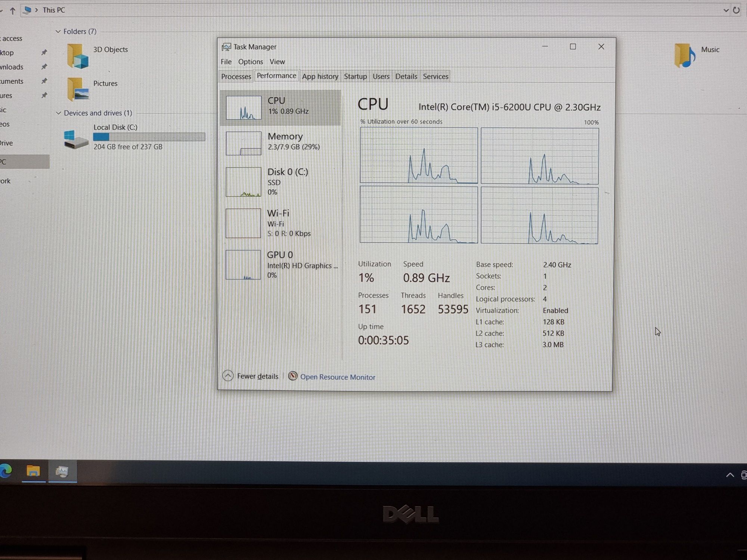Click the Fewer details label
Screen dimensions: 747x560
click(258, 376)
